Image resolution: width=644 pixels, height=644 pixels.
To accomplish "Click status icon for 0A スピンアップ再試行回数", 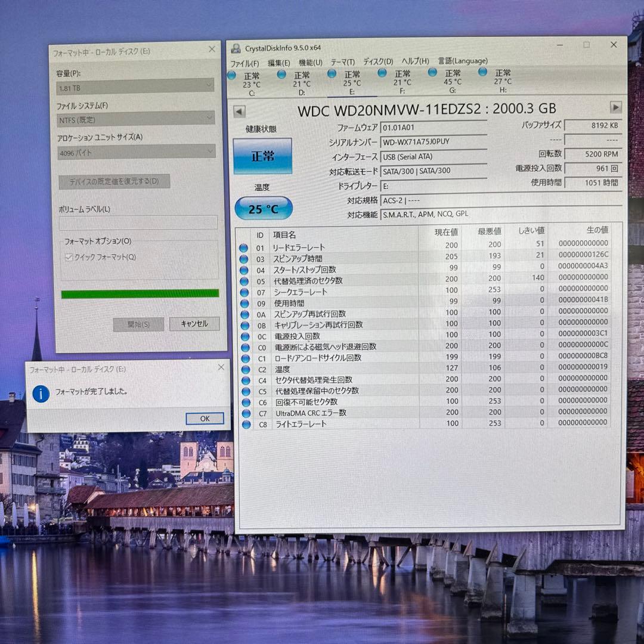I will [245, 315].
